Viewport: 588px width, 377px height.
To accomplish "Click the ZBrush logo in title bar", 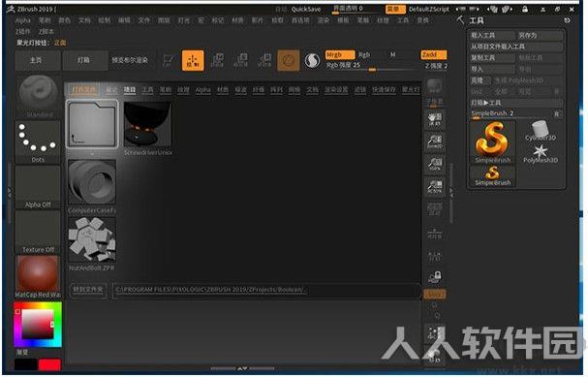I will pyautogui.click(x=11, y=9).
